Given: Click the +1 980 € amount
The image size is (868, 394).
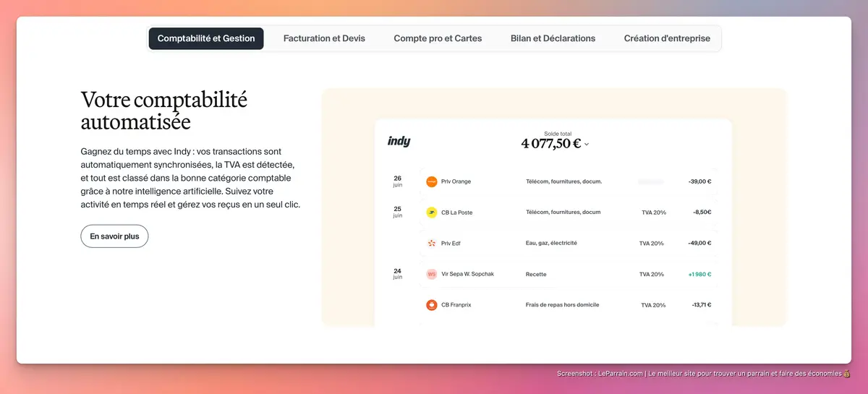Looking at the screenshot, I should tap(699, 274).
